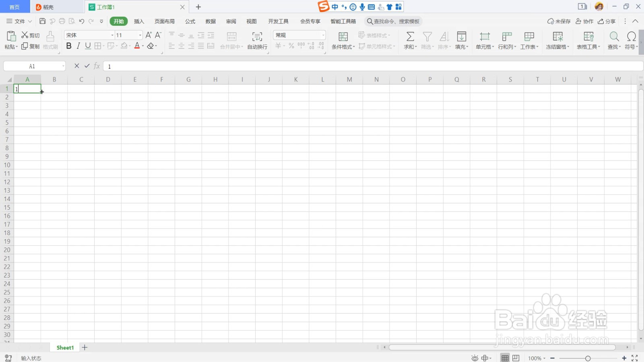This screenshot has height=362, width=644.
Task: Click the add new sheet plus button
Action: click(85, 348)
